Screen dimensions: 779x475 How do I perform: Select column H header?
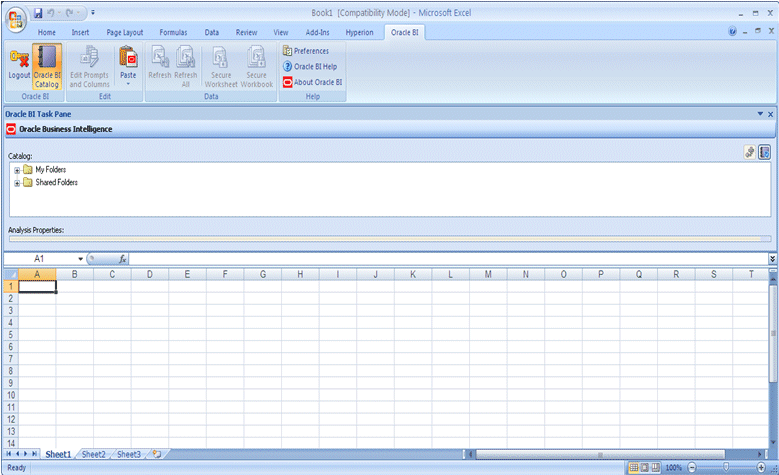(x=300, y=274)
